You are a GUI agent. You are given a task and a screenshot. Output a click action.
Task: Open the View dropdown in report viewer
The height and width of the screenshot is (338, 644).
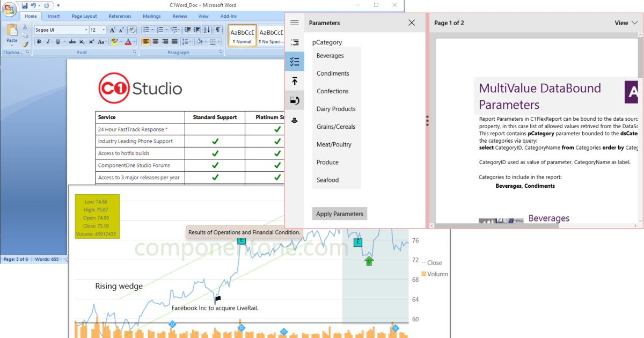click(x=627, y=23)
